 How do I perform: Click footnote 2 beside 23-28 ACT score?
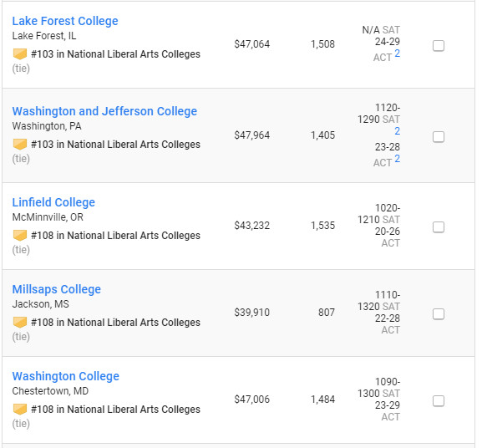tap(397, 159)
